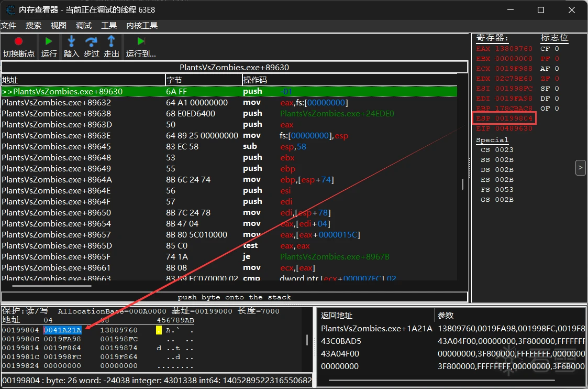Select the sub esp,58 instruction row
The height and width of the screenshot is (389, 588).
[229, 146]
